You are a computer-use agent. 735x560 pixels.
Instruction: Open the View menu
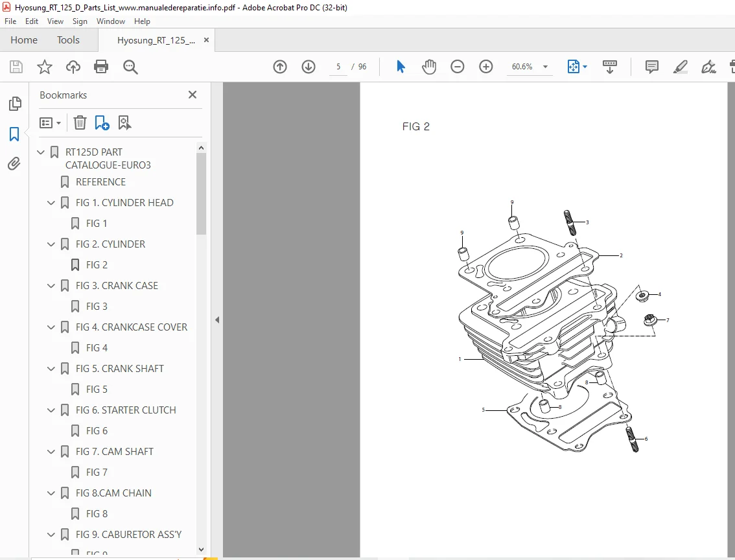55,21
